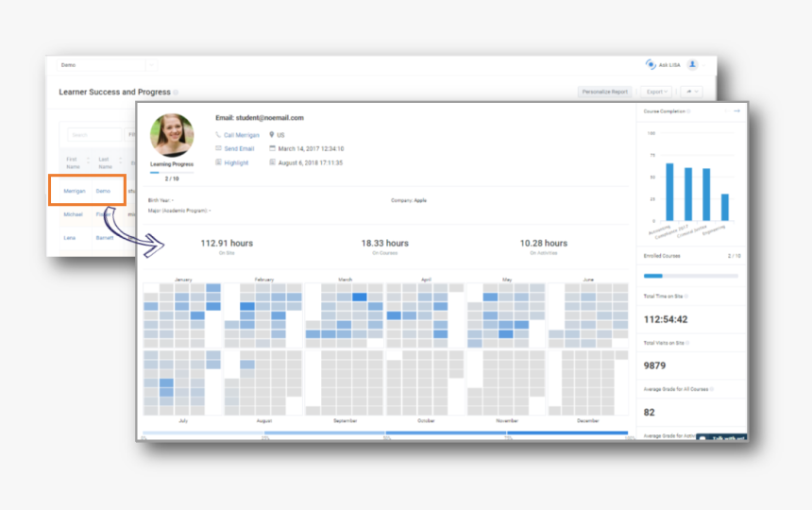812x510 pixels.
Task: Click info icon next to Learner Success title
Action: tap(176, 93)
